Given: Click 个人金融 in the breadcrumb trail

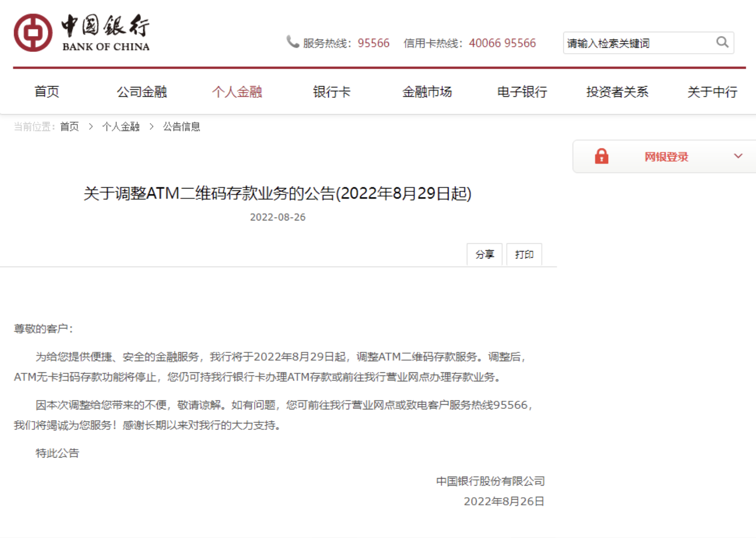Looking at the screenshot, I should tap(121, 127).
